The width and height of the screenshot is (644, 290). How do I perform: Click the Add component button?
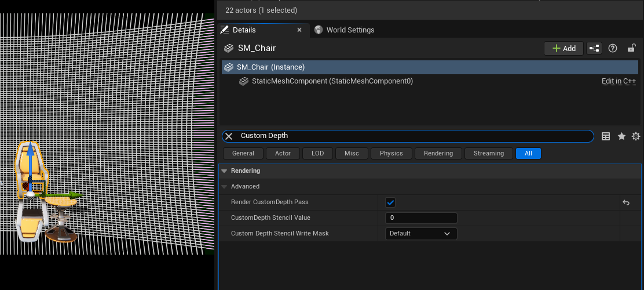point(563,48)
